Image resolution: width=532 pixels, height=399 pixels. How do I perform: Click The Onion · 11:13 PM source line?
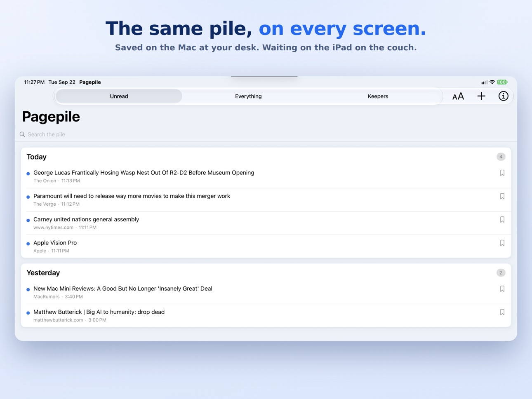[x=56, y=181]
